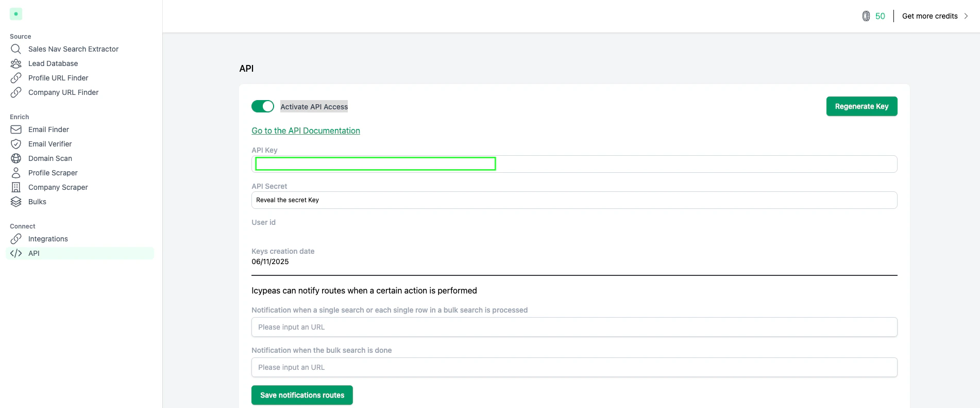Click the Email Verifier shield icon
Image resolution: width=980 pixels, height=408 pixels.
(16, 144)
